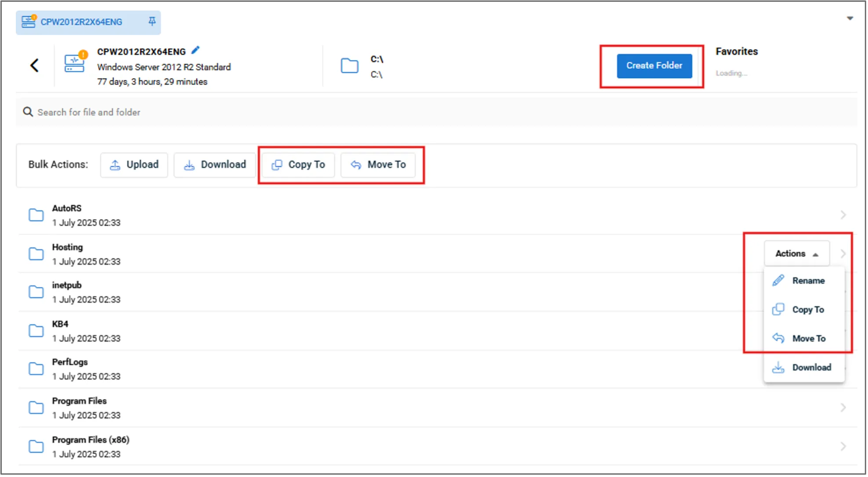This screenshot has width=868, height=477.
Task: Click the pencil icon next to the device name
Action: tap(196, 51)
